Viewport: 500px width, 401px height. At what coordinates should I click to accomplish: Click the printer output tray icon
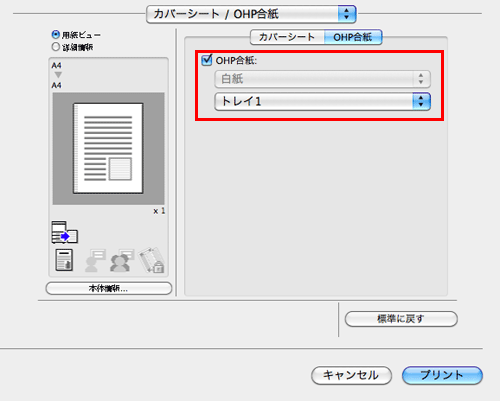click(x=65, y=232)
